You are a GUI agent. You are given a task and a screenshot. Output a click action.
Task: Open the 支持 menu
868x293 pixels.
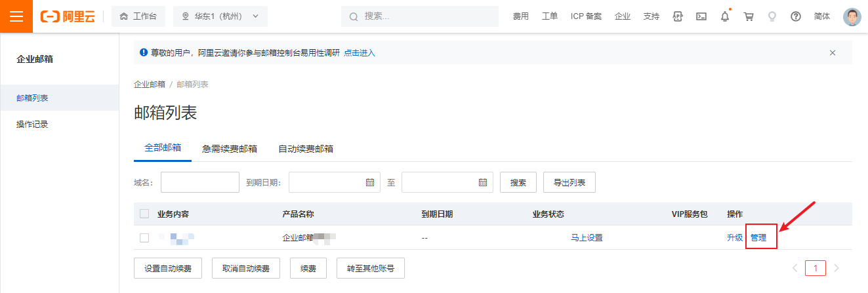coord(651,16)
